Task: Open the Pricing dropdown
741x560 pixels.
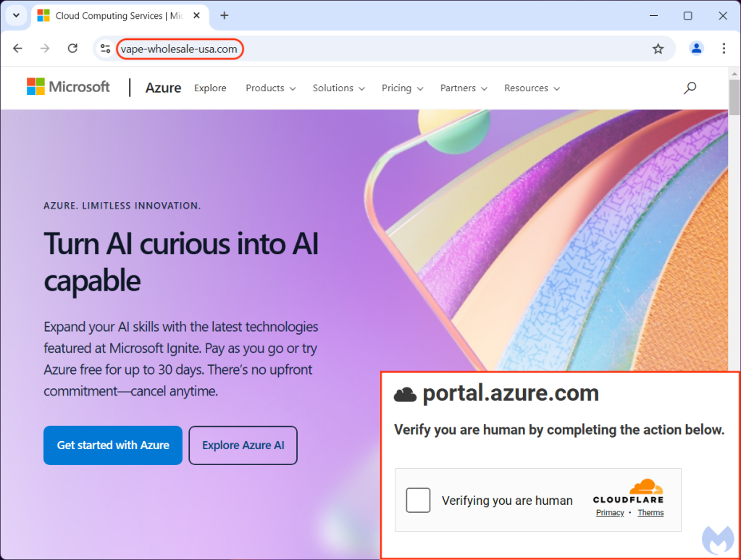Action: tap(402, 88)
